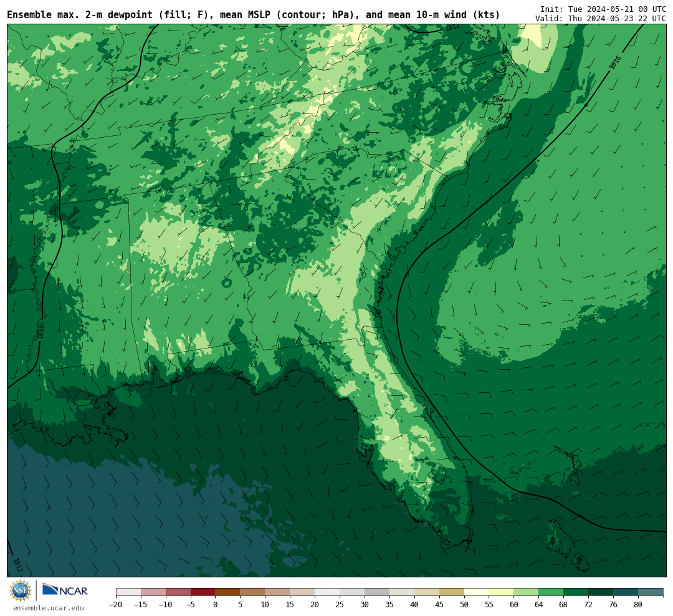673x616 pixels.
Task: Pick the brown swatch between 0 and 5
Action: (228, 592)
